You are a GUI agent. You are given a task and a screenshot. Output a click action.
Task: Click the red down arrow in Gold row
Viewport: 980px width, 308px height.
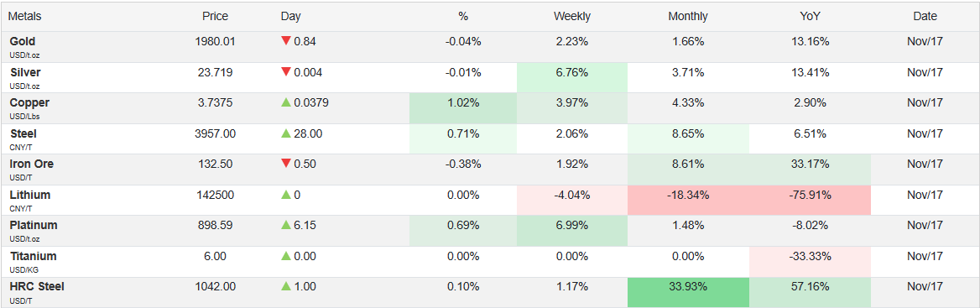click(285, 41)
